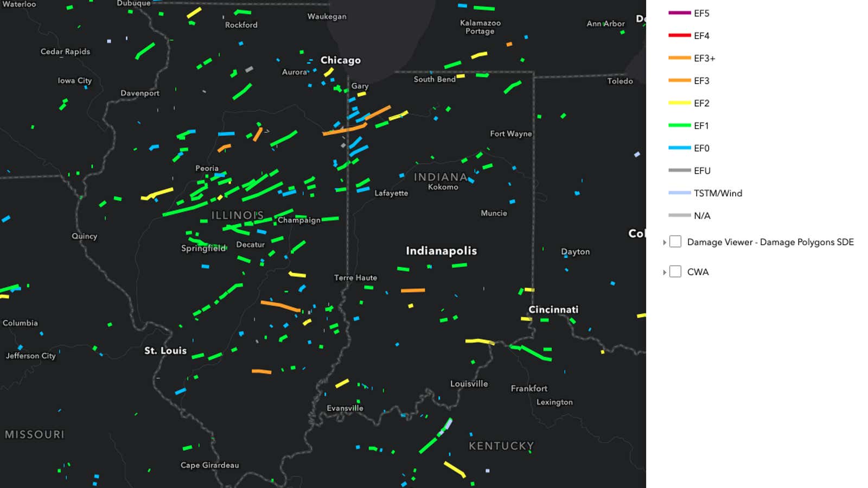Viewport: 868px width, 488px height.
Task: Click the Peoria city label
Action: (x=207, y=168)
